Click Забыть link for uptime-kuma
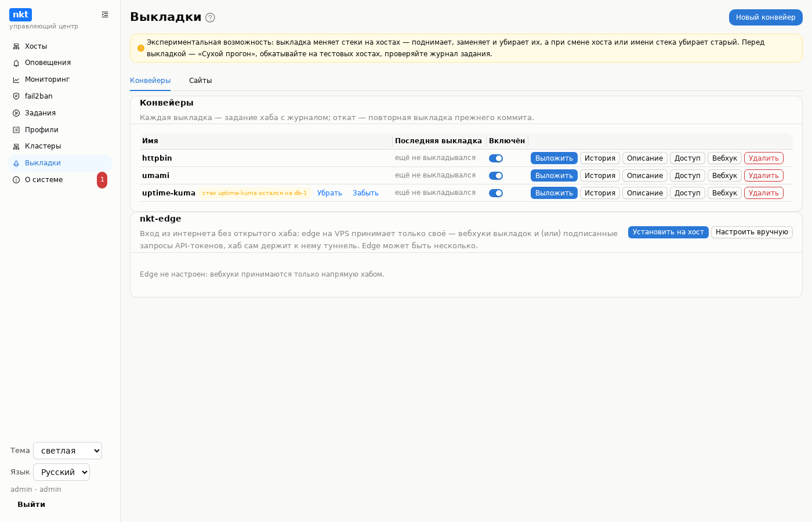This screenshot has width=812, height=522. 365,193
